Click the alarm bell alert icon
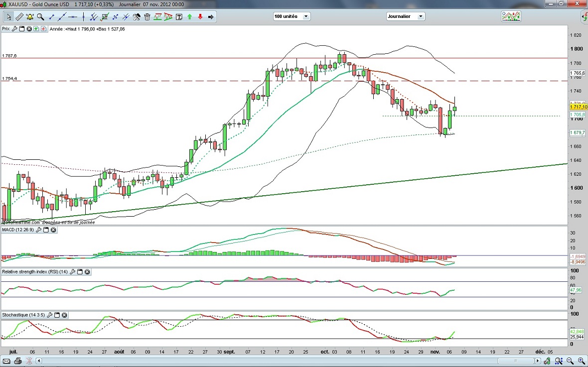The width and height of the screenshot is (588, 367). click(x=30, y=17)
